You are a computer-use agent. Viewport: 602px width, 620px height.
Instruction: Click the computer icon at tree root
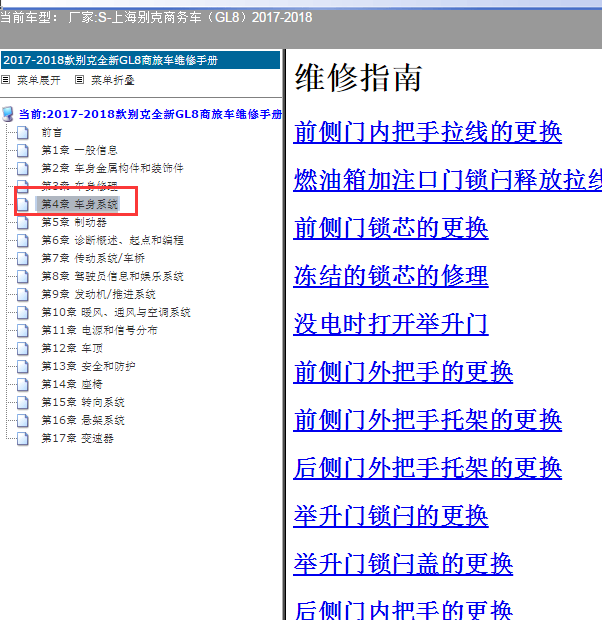coord(8,114)
